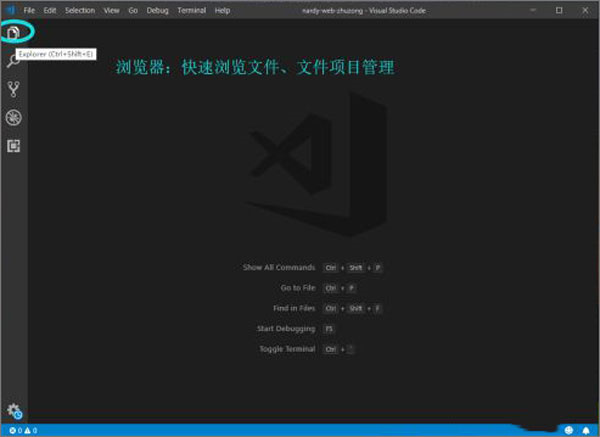Viewport: 600px width, 437px height.
Task: Open the Help menu
Action: pyautogui.click(x=222, y=11)
